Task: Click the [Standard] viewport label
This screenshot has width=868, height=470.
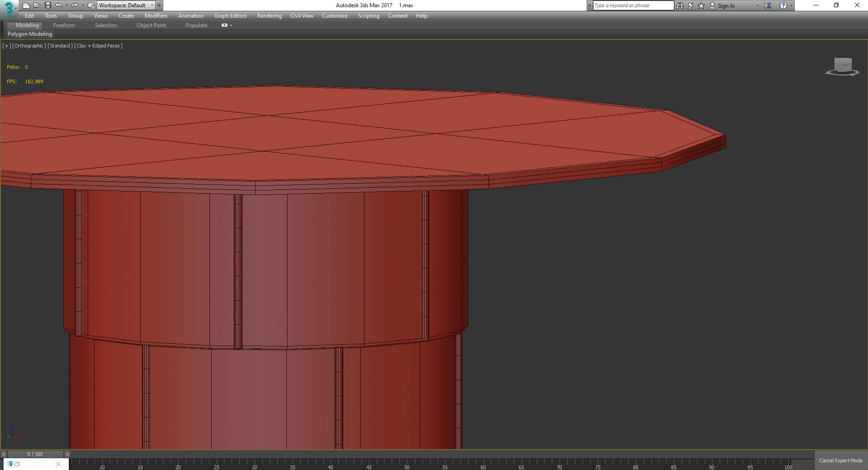Action: (60, 46)
